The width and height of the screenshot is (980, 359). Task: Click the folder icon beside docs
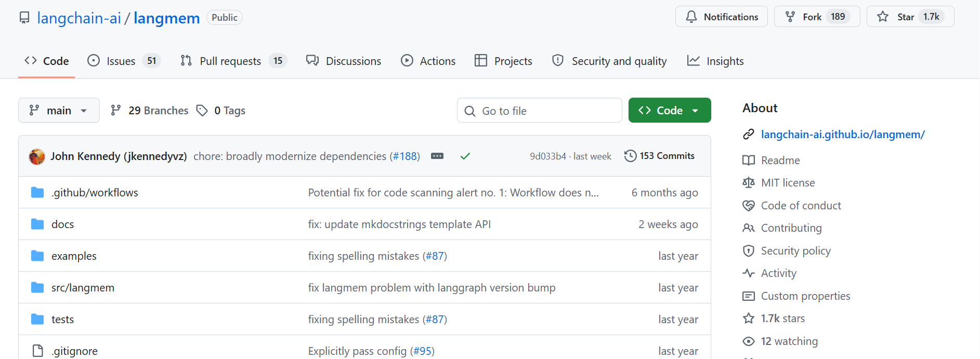click(x=37, y=224)
